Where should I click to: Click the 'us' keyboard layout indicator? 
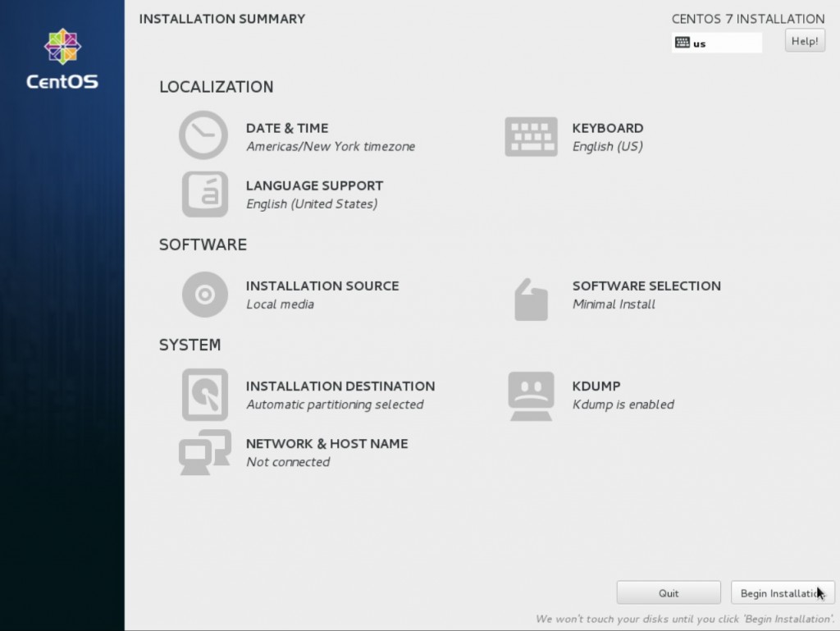[x=717, y=43]
